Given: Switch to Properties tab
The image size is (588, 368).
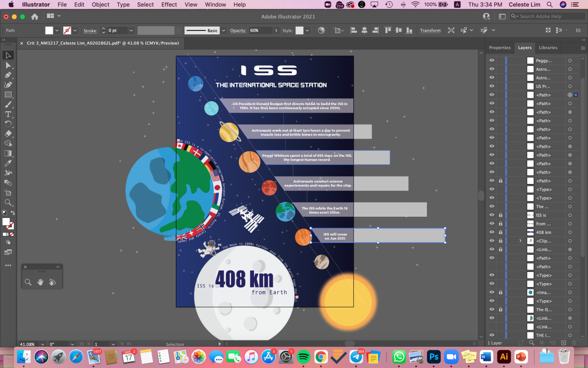Looking at the screenshot, I should pos(500,48).
